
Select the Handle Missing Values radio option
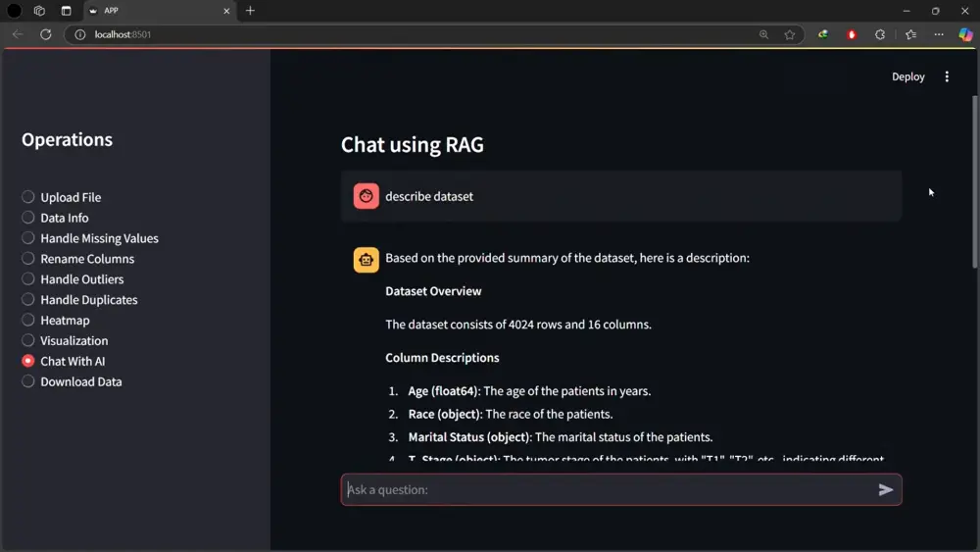[x=28, y=238]
